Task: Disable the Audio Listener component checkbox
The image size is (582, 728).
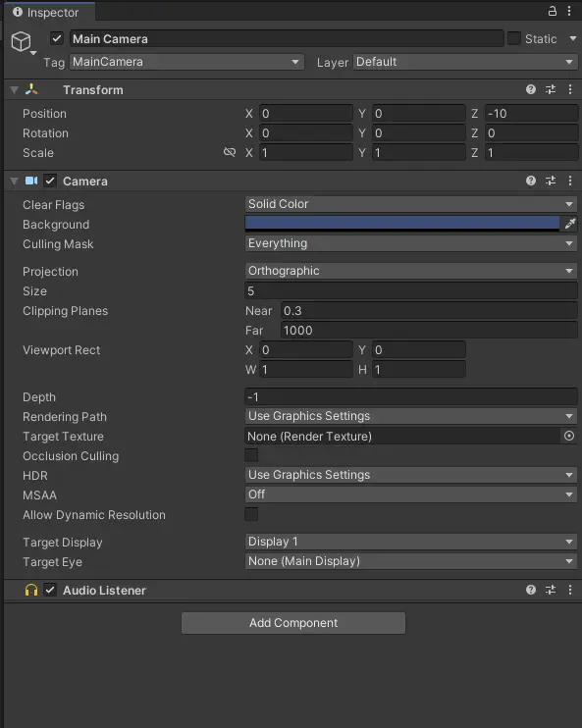Action: [50, 590]
